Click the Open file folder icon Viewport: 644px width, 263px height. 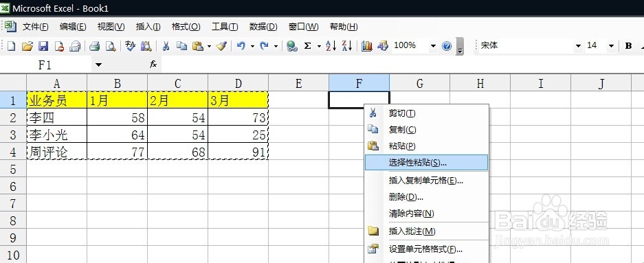click(x=27, y=47)
